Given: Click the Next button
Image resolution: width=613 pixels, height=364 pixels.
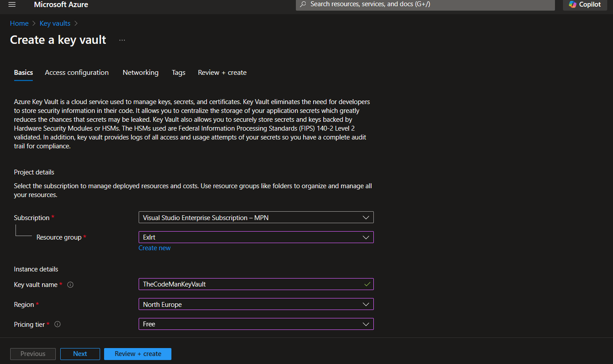Looking at the screenshot, I should (80, 354).
